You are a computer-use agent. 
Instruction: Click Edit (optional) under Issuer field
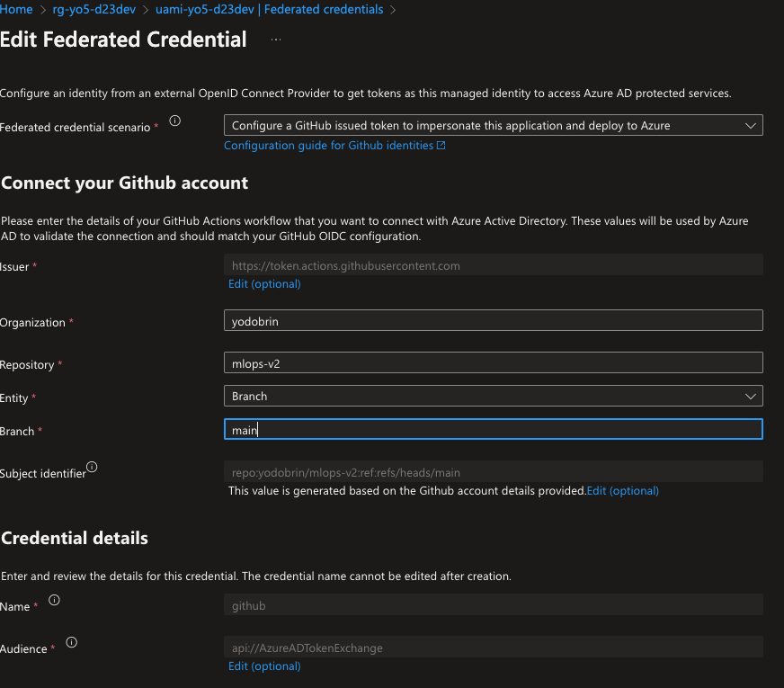click(264, 284)
